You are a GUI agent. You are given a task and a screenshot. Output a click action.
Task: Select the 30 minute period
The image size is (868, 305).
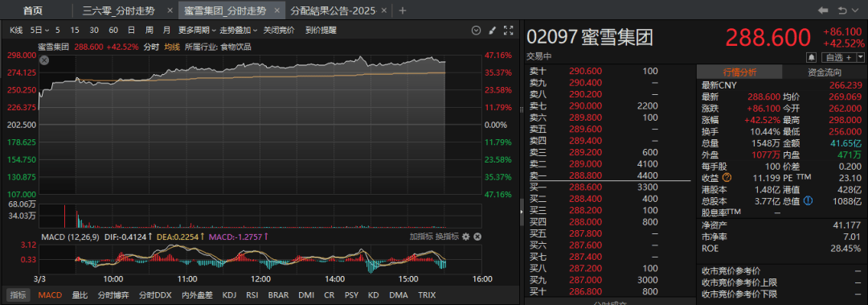tap(94, 31)
